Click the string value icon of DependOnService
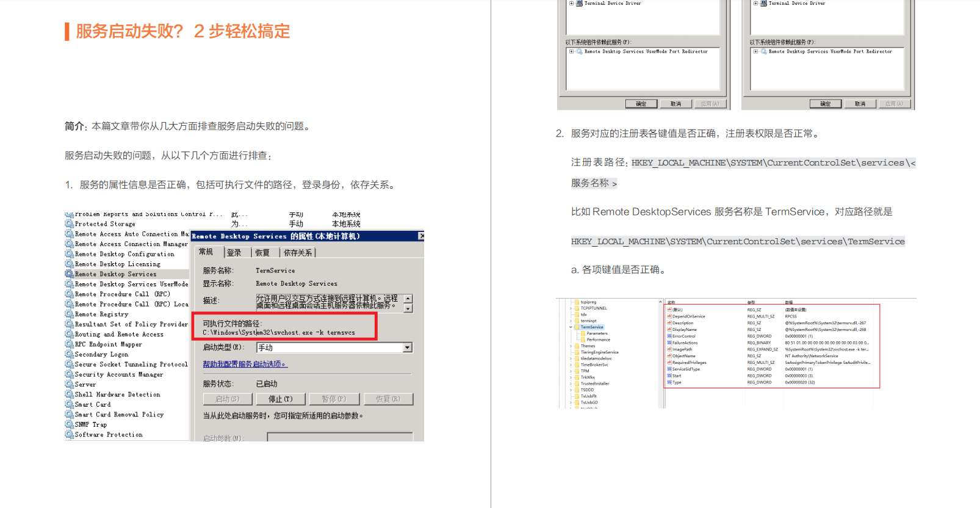This screenshot has height=508, width=980. pyautogui.click(x=669, y=316)
